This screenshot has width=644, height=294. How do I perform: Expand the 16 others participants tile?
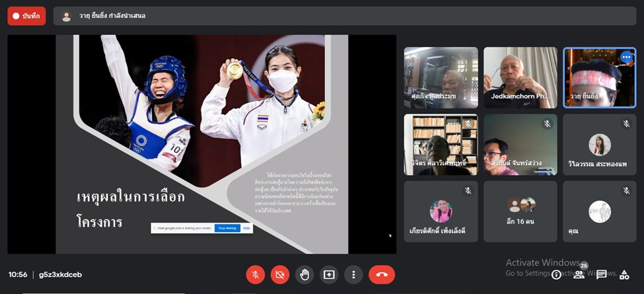520,211
